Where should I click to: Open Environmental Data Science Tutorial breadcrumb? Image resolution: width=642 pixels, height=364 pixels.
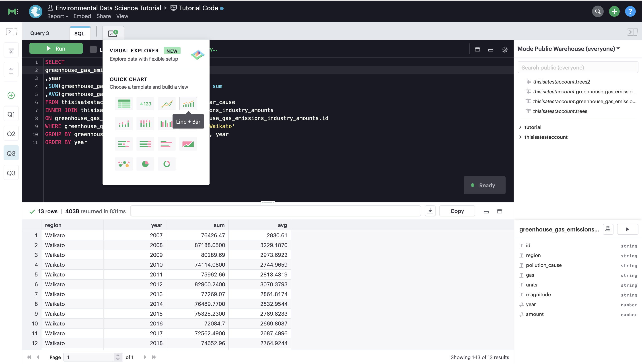(x=108, y=8)
